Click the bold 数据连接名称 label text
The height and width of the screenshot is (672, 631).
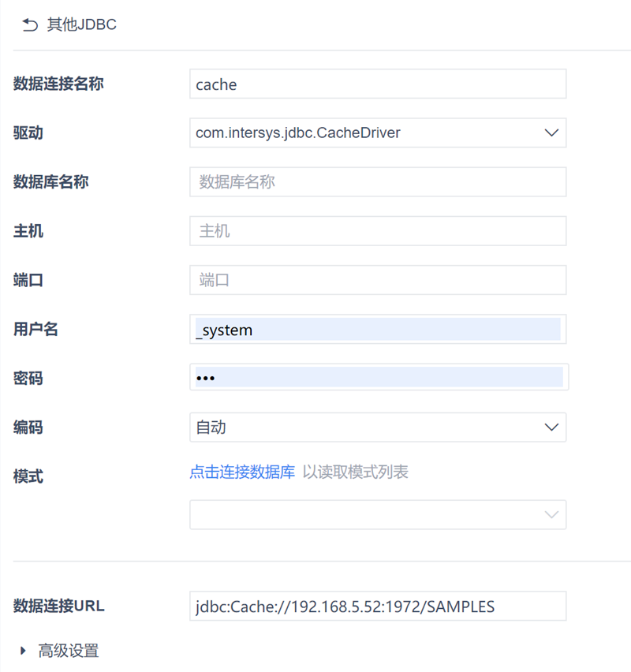(58, 84)
